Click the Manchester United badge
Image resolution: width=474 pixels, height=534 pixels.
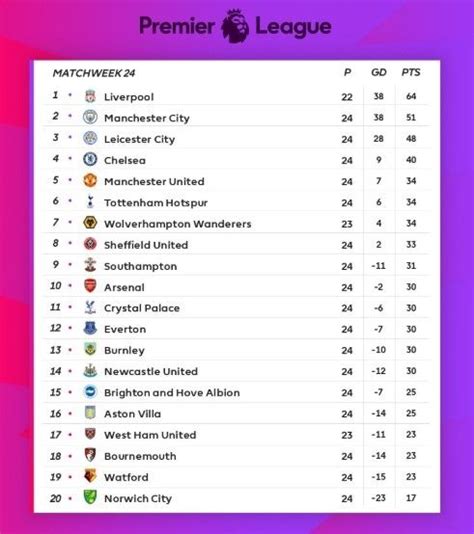[90, 180]
